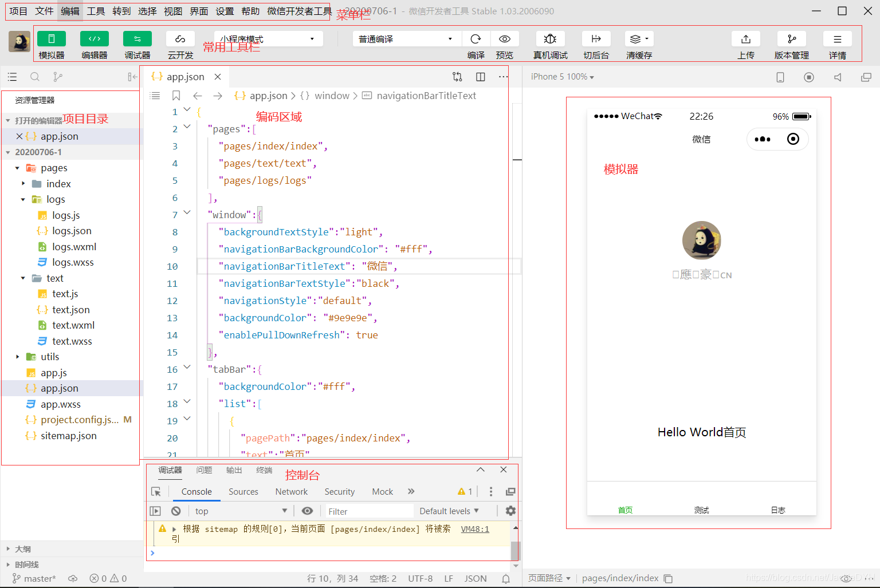880x588 pixels.
Task: Navigate back with the left arrow
Action: tap(198, 96)
